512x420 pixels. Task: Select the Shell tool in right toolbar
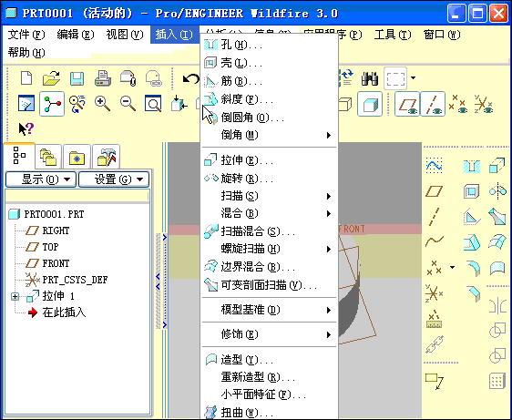pos(472,191)
